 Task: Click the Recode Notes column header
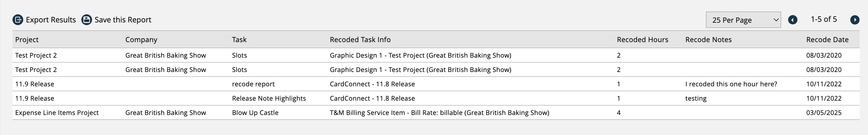pos(708,40)
